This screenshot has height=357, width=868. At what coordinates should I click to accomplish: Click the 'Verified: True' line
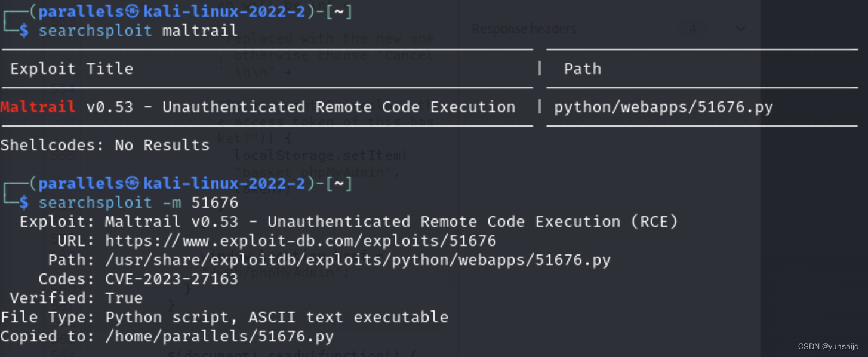click(x=76, y=298)
